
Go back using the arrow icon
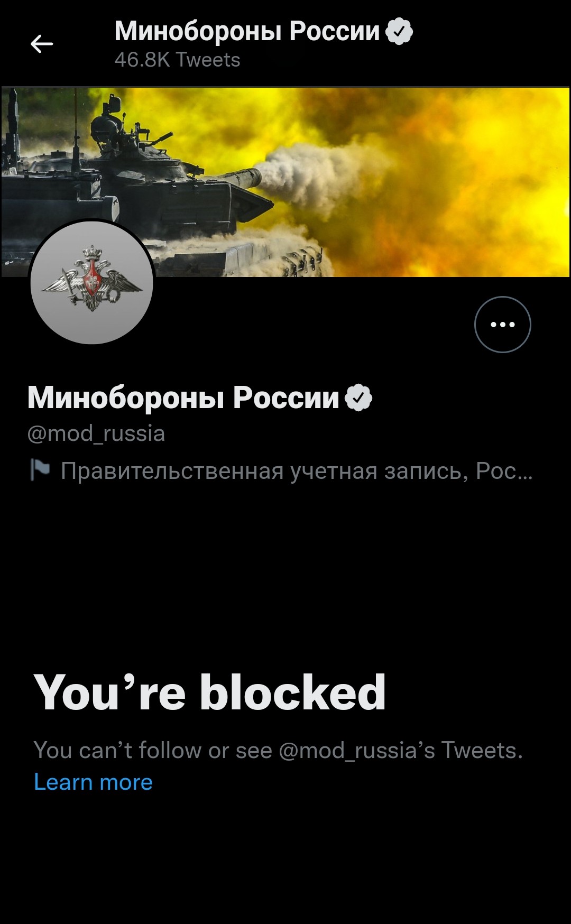[42, 44]
